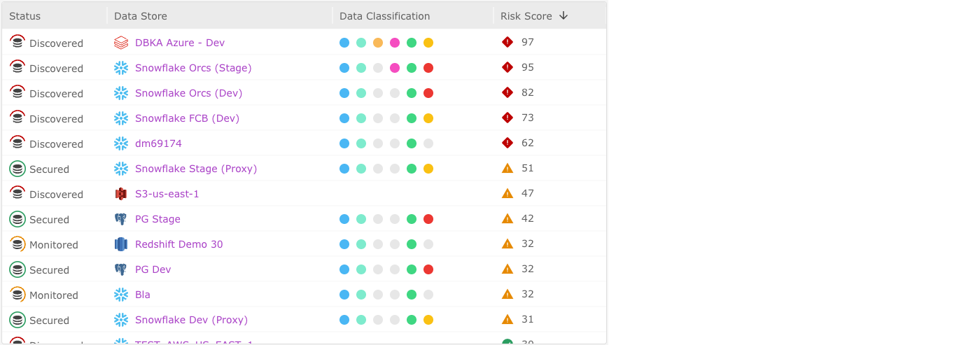Click Discovered status icon in DBKA Azure row
The height and width of the screenshot is (345, 980).
point(17,43)
